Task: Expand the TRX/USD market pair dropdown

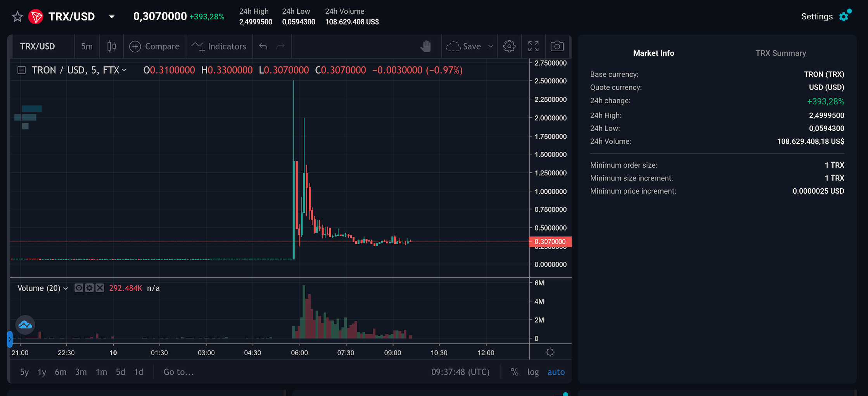Action: click(112, 17)
